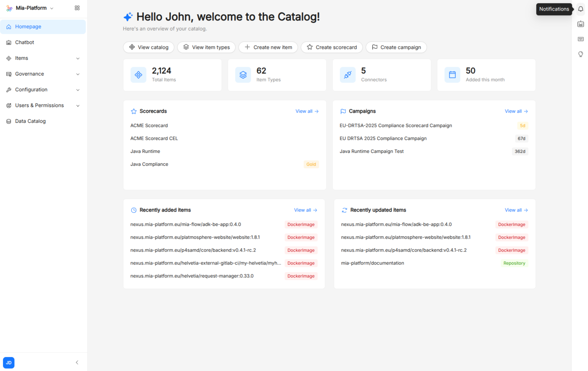This screenshot has width=588, height=371.
Task: Click the Item Types layers icon
Action: click(x=243, y=75)
